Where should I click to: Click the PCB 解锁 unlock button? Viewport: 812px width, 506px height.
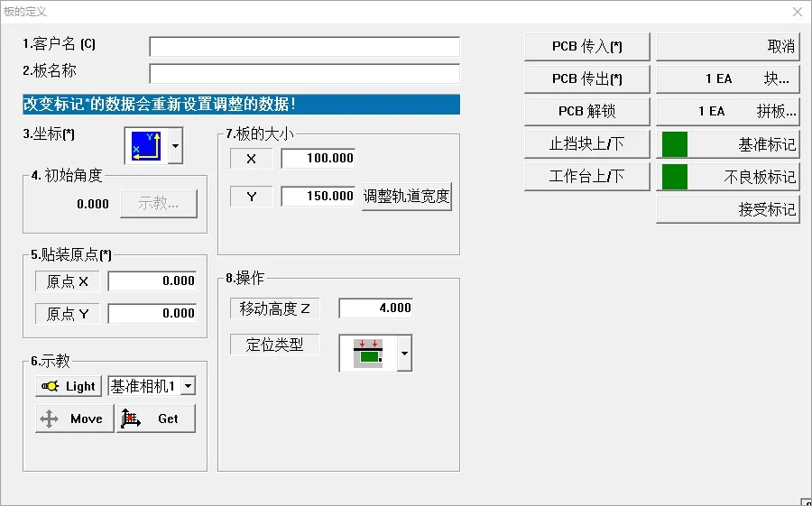click(x=586, y=112)
